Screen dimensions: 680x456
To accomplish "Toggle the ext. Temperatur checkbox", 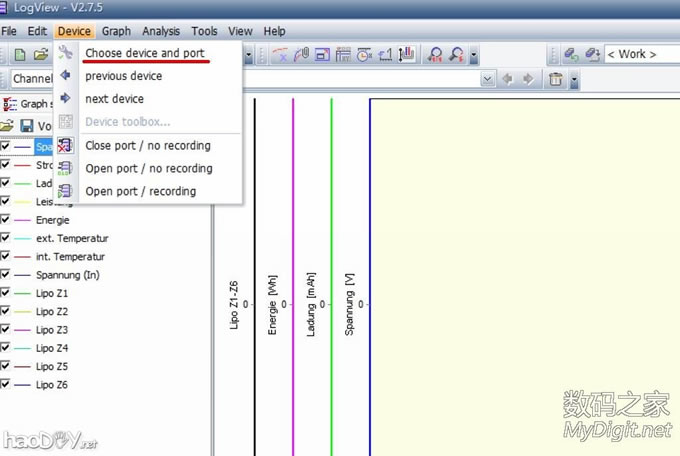I will point(6,238).
